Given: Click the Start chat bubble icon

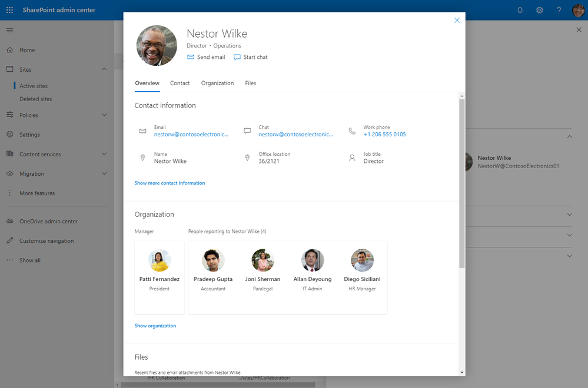Looking at the screenshot, I should tap(237, 57).
